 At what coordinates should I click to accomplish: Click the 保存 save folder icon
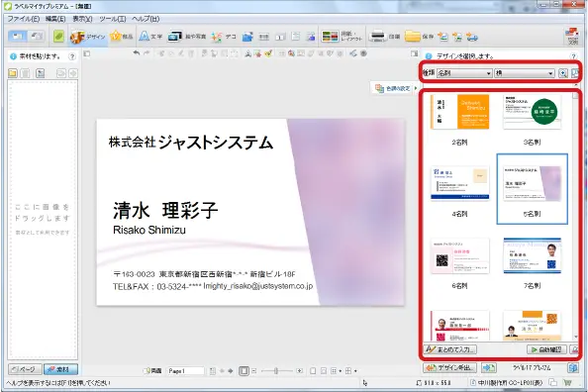420,37
